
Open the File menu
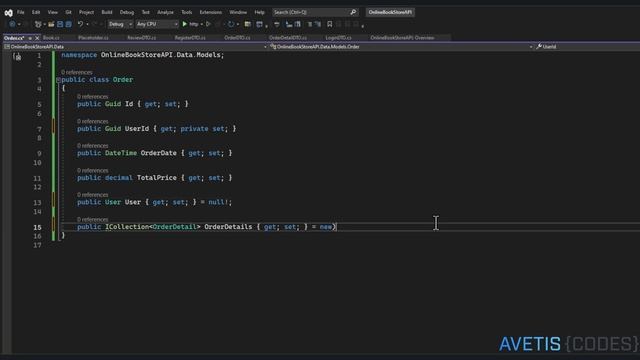coord(20,12)
